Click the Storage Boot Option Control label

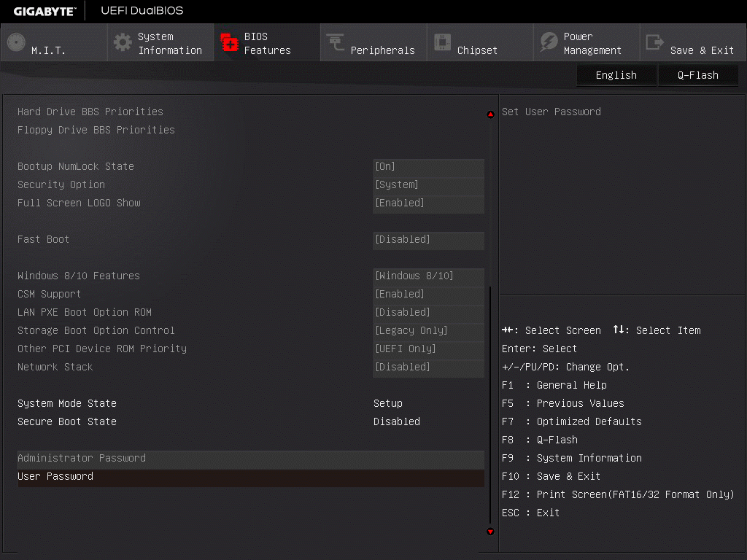click(96, 330)
